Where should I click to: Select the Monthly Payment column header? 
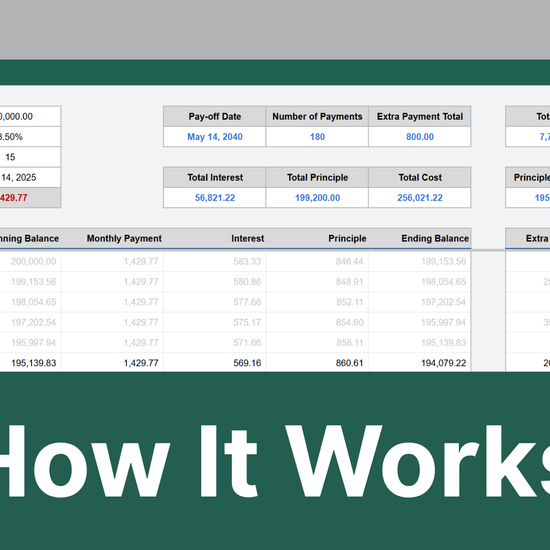pyautogui.click(x=124, y=239)
